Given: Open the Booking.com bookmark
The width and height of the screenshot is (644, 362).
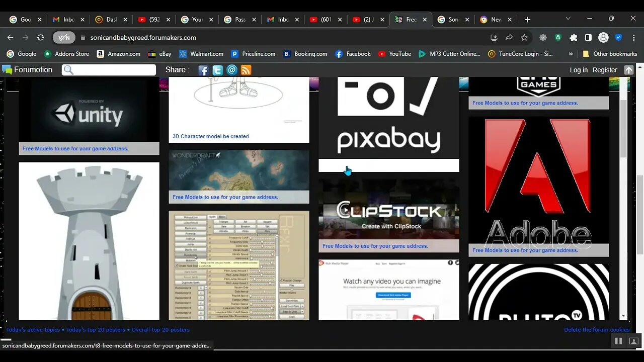Looking at the screenshot, I should pos(305,54).
